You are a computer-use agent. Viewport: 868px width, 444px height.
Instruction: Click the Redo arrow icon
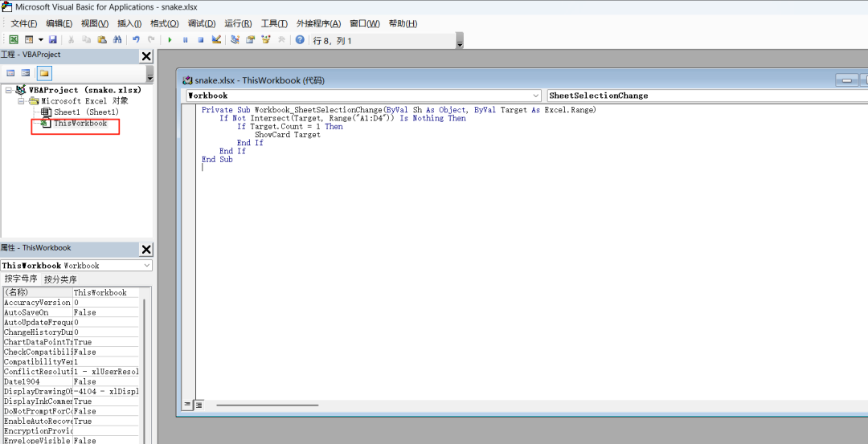point(151,40)
